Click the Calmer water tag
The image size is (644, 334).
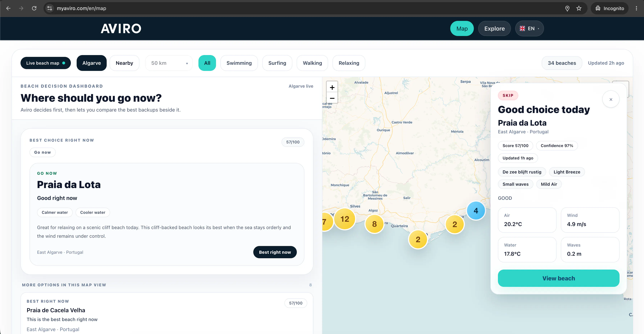click(55, 212)
